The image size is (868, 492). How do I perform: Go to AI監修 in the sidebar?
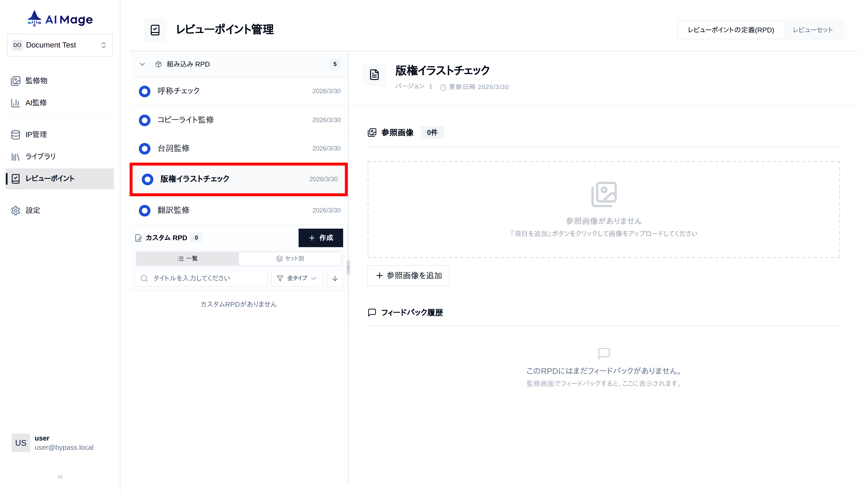click(60, 103)
